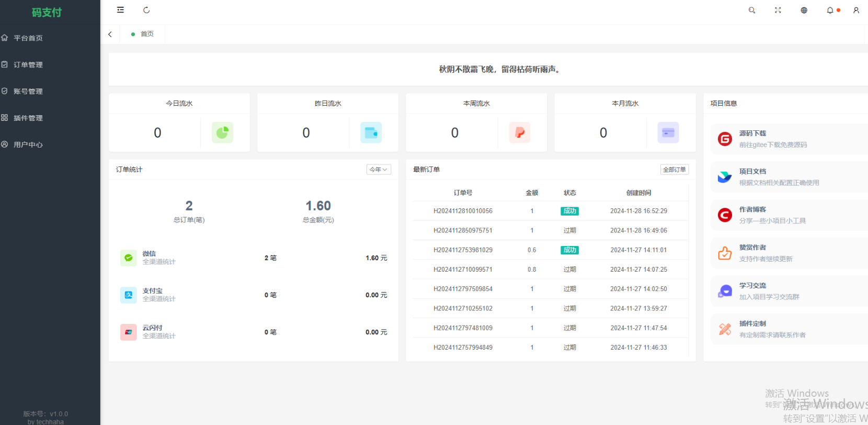Click the green pie chart icon for 今日流水
The width and height of the screenshot is (868, 425).
tap(222, 132)
